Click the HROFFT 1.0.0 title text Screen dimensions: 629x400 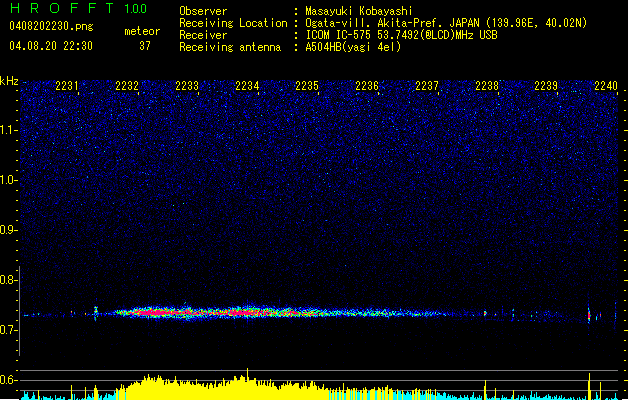coord(79,8)
